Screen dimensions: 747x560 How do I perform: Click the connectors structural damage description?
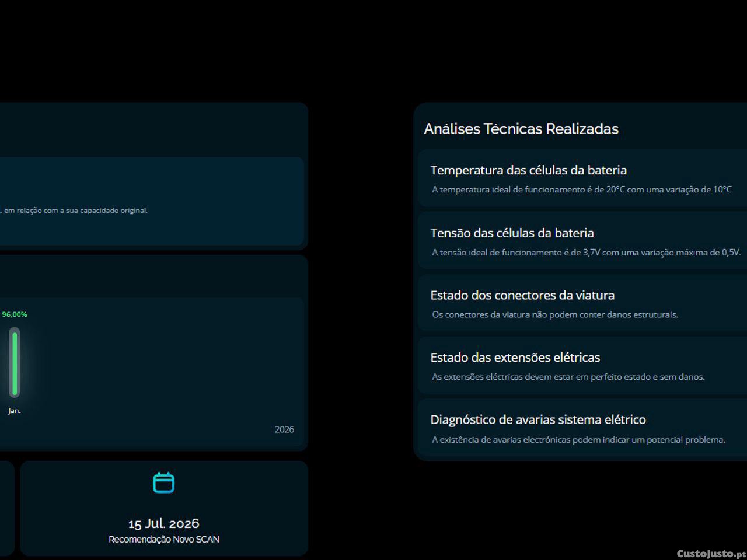554,314
